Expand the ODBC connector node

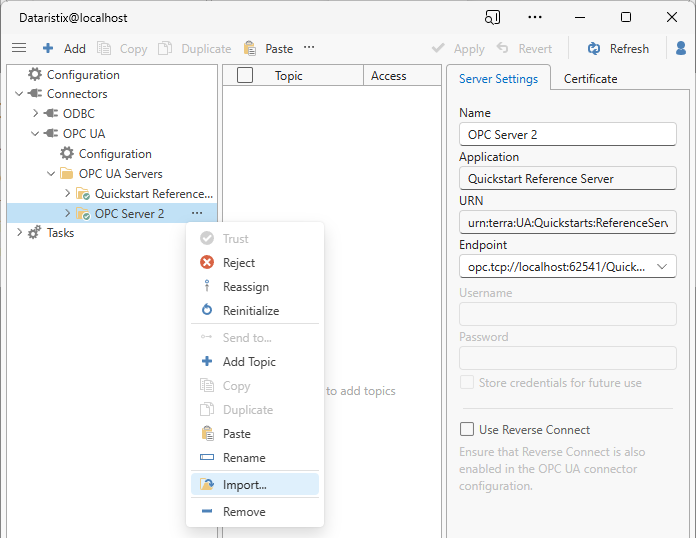tap(36, 114)
